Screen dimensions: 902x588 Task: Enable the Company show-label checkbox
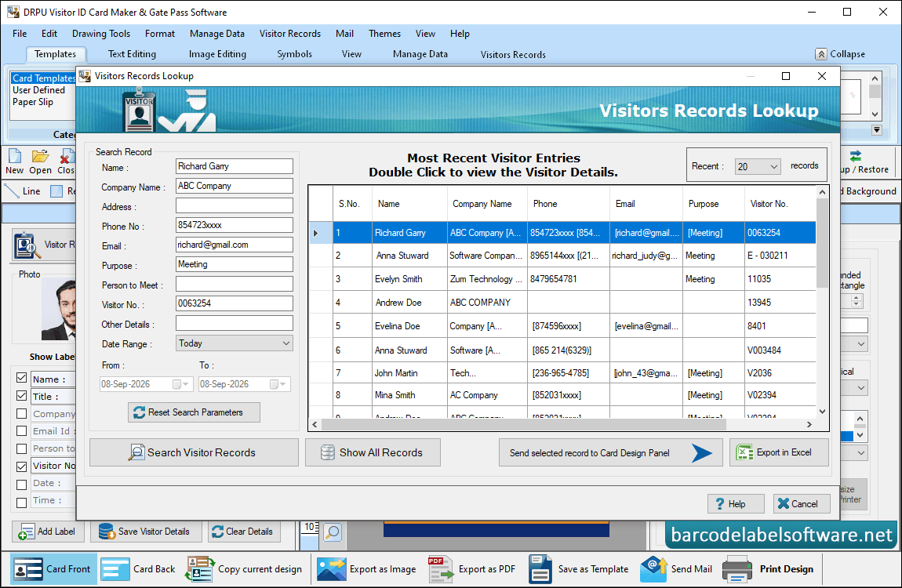(x=22, y=413)
